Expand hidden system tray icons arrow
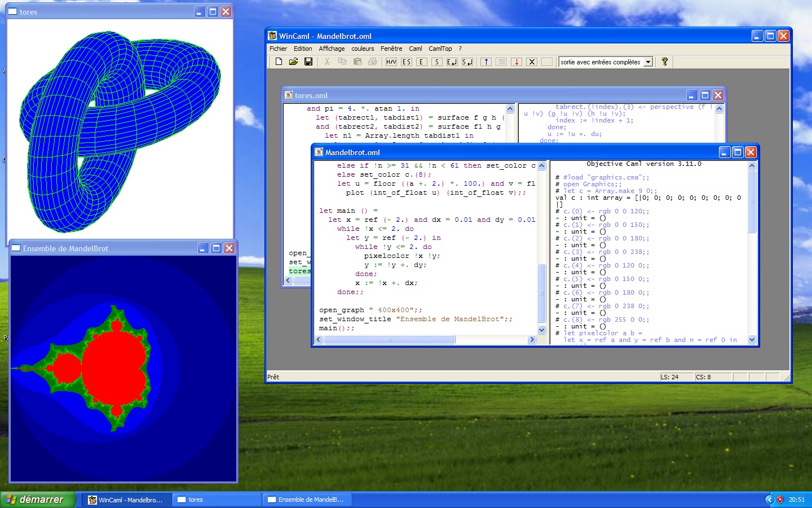The image size is (812, 508). click(769, 500)
